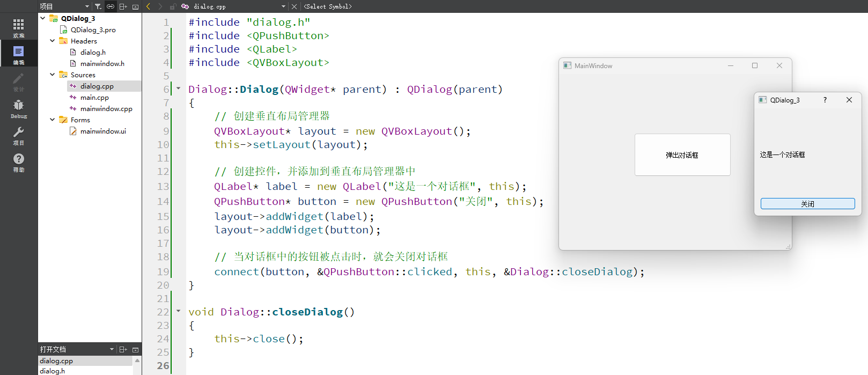Select the Sources folder icon

tap(63, 75)
